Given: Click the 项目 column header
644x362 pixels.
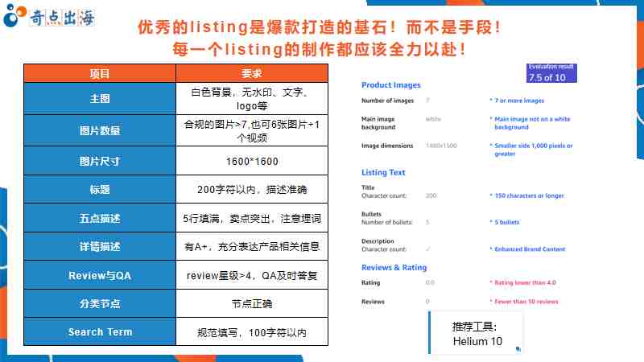Looking at the screenshot, I should pos(100,73).
